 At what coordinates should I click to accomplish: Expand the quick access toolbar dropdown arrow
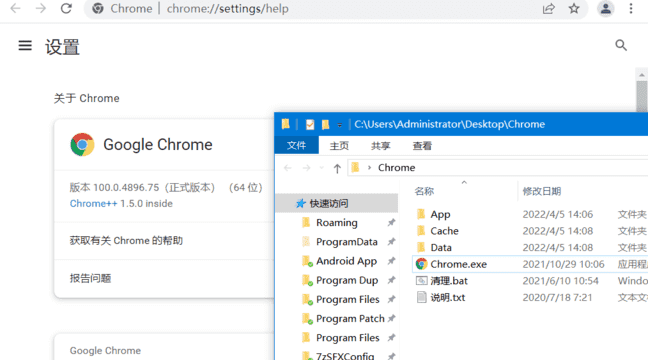tap(339, 125)
